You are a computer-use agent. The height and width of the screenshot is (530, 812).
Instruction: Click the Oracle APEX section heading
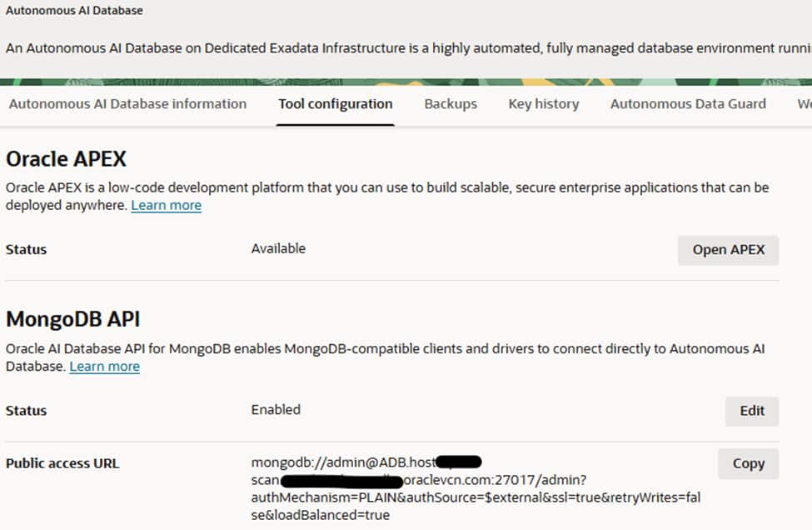tap(66, 158)
